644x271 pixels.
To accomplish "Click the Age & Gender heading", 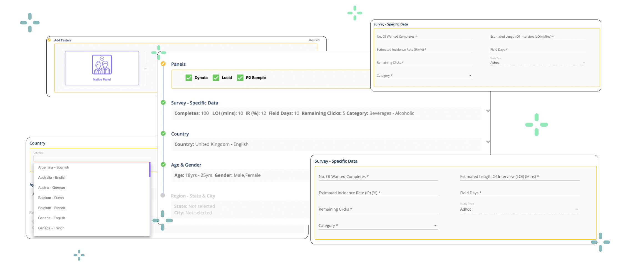I will click(x=186, y=165).
